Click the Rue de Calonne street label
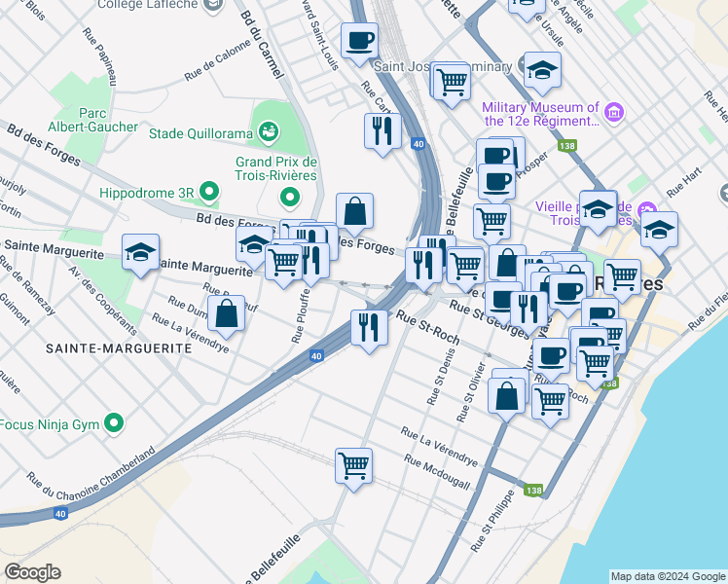728x584 pixels. click(x=217, y=60)
